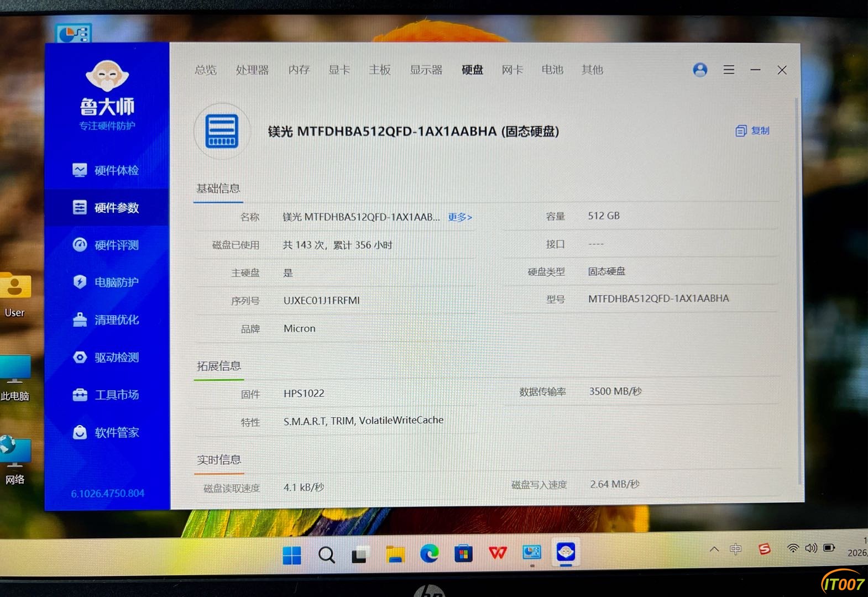
Task: Switch to the 主板 motherboard tab
Action: (380, 70)
